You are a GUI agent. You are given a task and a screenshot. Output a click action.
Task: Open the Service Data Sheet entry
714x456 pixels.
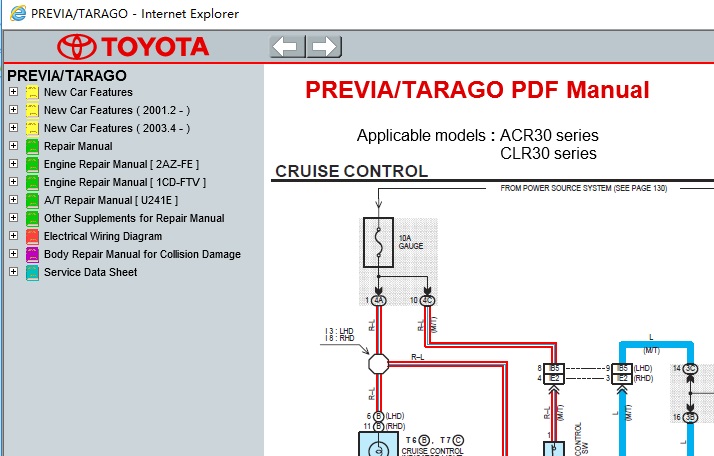tap(90, 272)
